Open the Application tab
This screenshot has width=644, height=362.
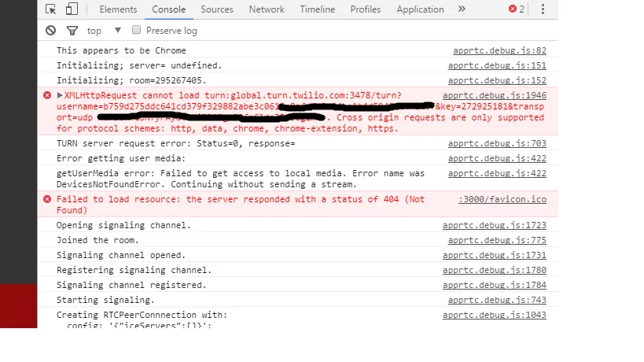coord(420,9)
